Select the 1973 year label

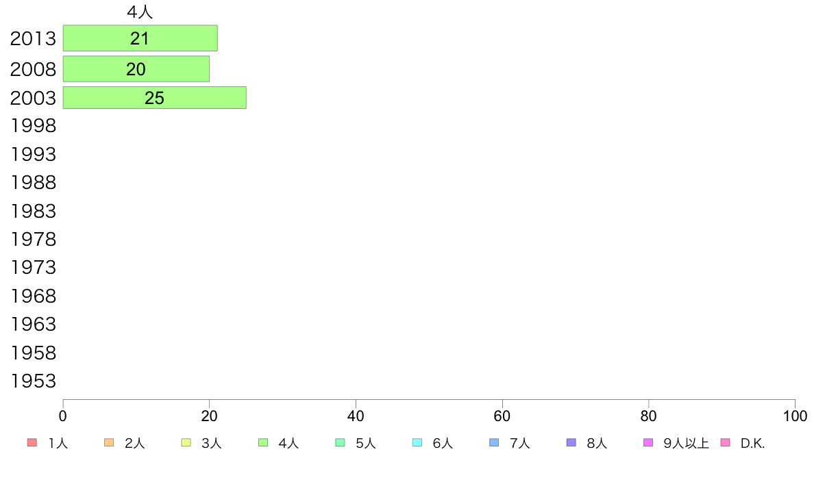pyautogui.click(x=33, y=267)
